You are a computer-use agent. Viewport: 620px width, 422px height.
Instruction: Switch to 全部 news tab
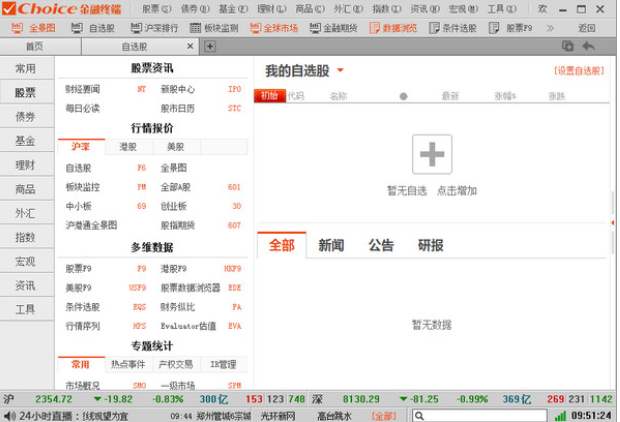click(282, 245)
